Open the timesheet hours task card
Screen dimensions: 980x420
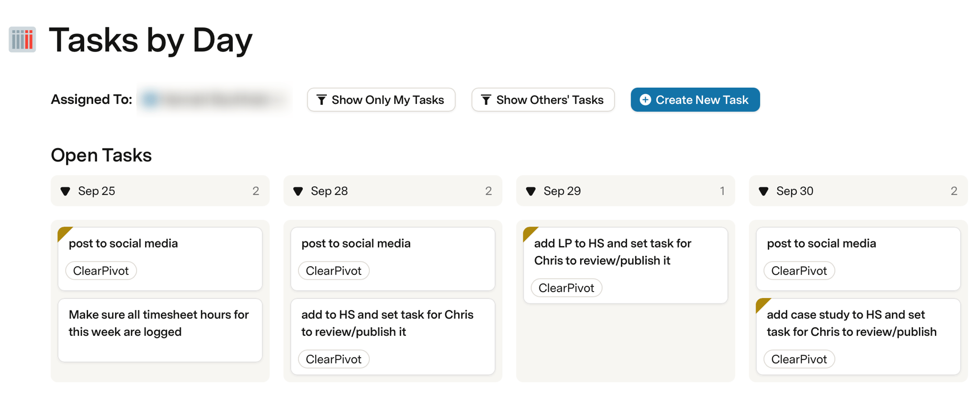click(160, 330)
